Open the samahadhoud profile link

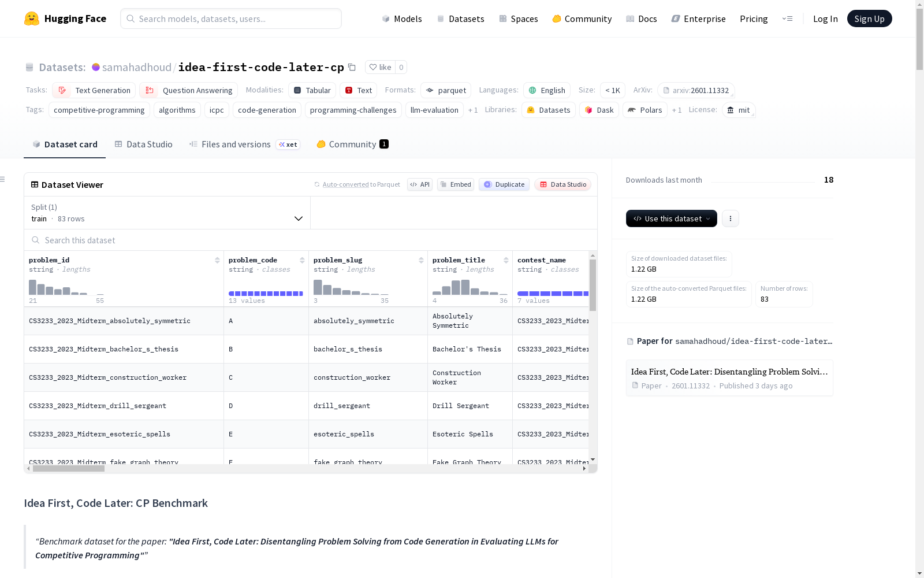click(x=137, y=67)
